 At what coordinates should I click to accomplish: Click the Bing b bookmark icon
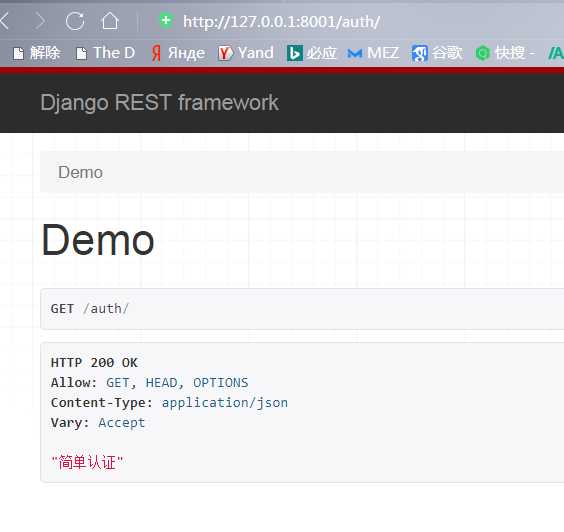coord(295,53)
